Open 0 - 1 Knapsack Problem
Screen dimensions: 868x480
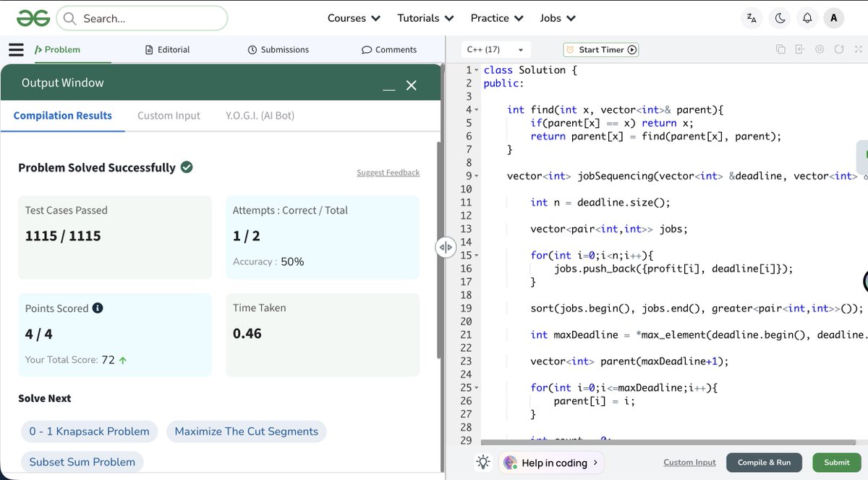[90, 431]
